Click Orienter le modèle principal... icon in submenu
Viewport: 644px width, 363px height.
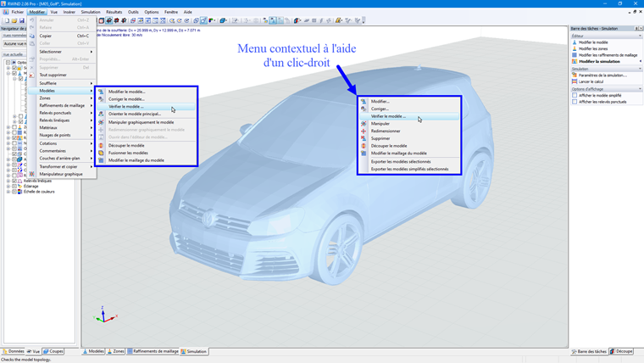101,114
